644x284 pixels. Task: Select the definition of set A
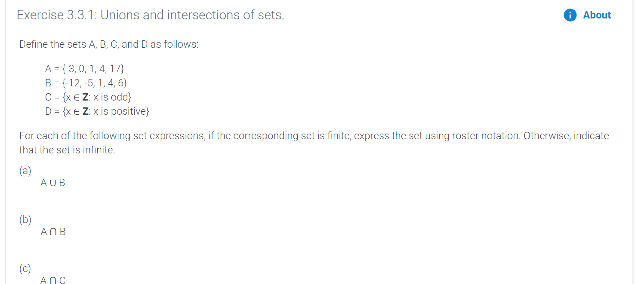(x=85, y=68)
